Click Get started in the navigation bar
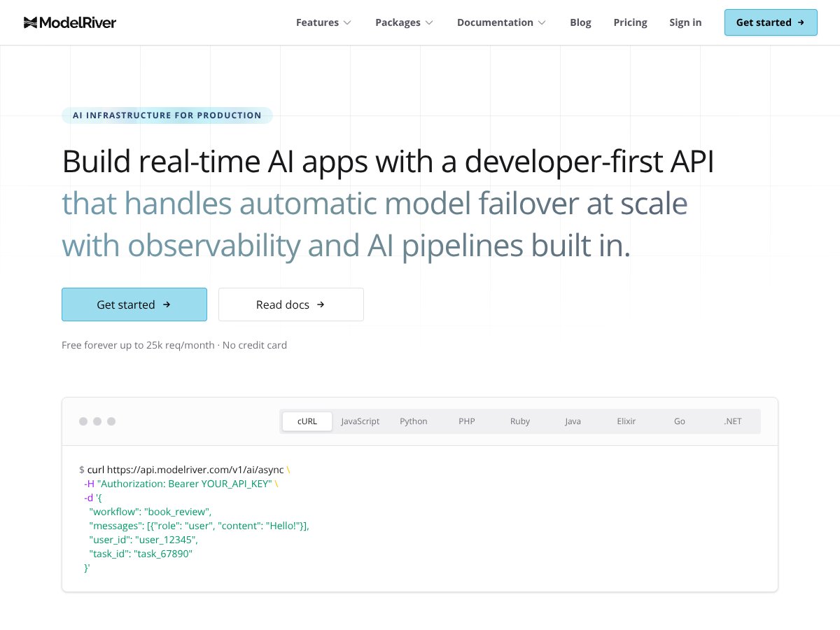The width and height of the screenshot is (840, 630). (771, 22)
